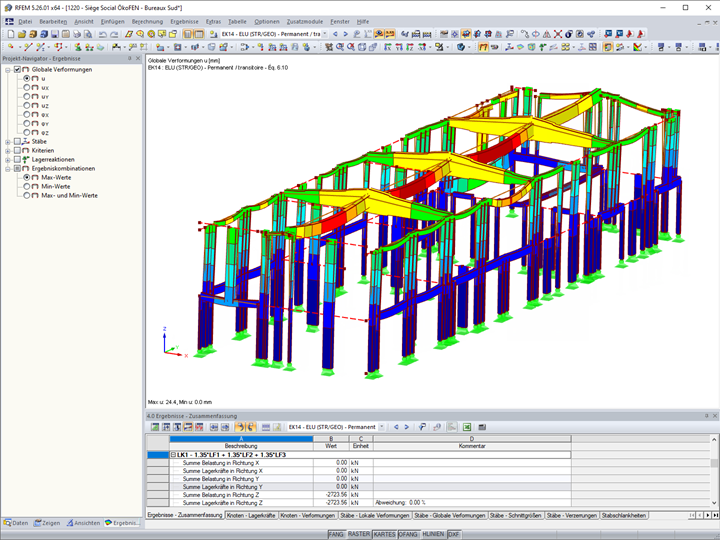This screenshot has width=720, height=540.
Task: Switch to Knoten - Verformungen tab
Action: 307,516
